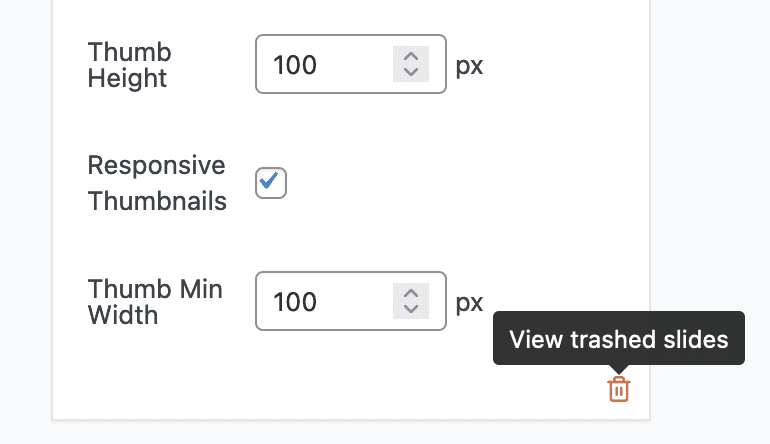Click the px unit beside Thumb Min Width

tap(469, 303)
